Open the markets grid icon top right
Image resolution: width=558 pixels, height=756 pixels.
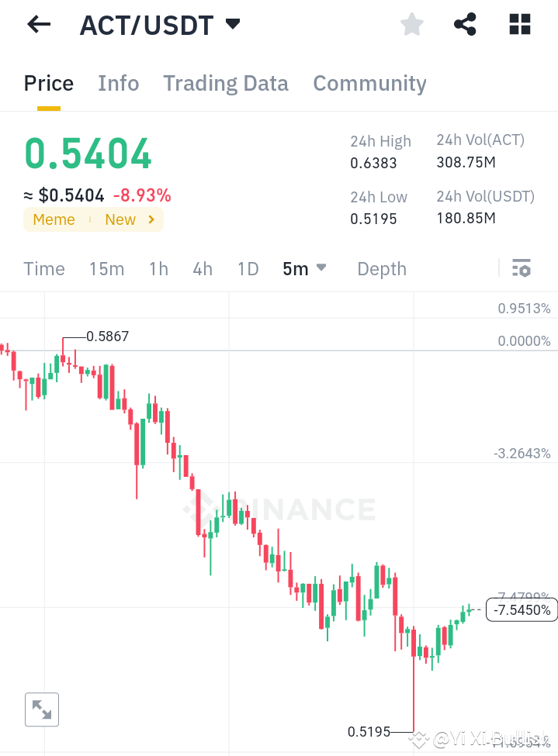pos(518,24)
